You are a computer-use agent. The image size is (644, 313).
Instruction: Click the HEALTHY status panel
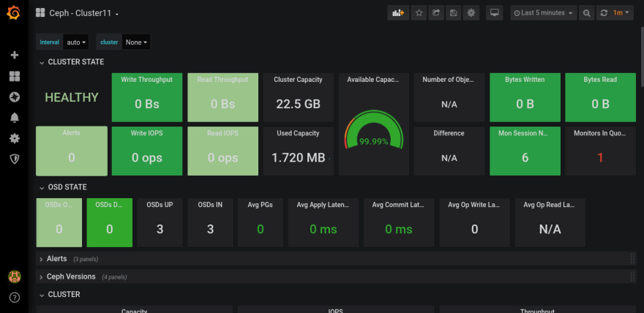coord(72,97)
